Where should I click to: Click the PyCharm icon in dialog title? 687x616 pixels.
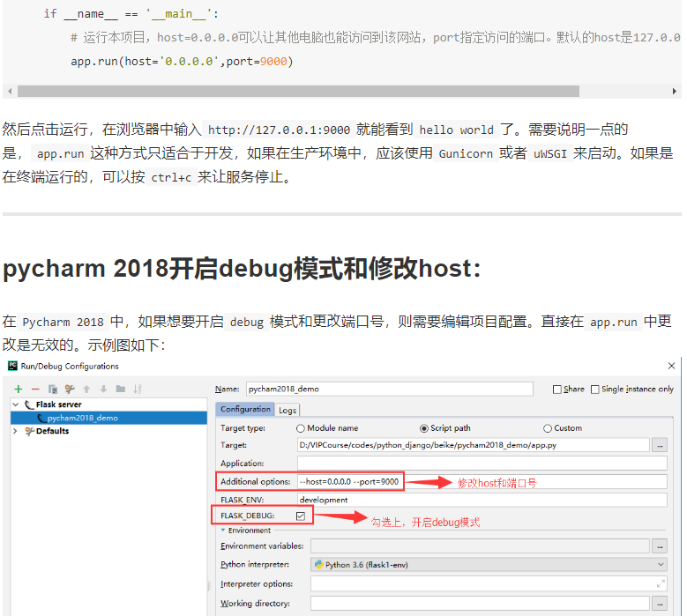tap(12, 366)
